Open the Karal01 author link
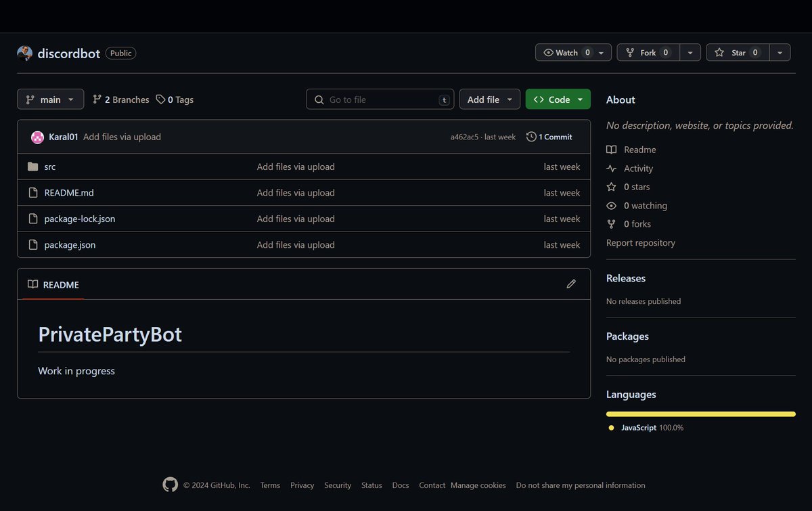The width and height of the screenshot is (812, 511). point(64,137)
